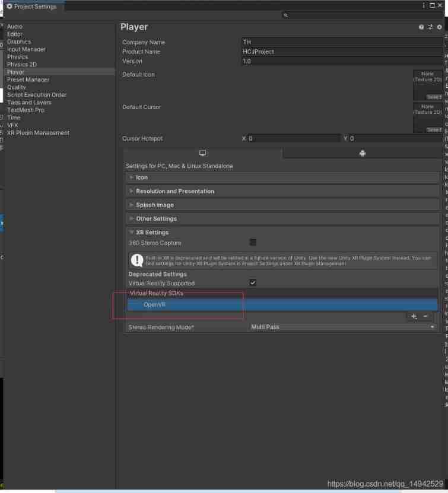Click the settings search field
448x493 pixels.
pos(363,15)
